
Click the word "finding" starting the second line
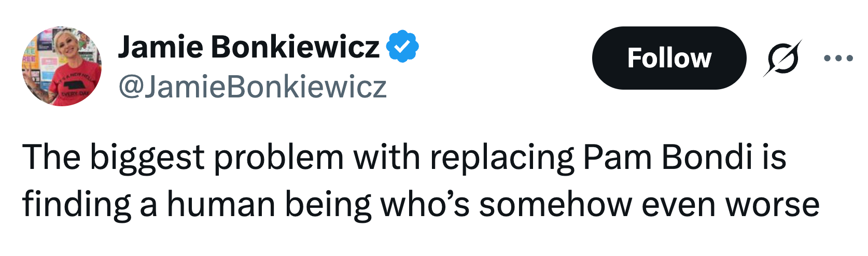[x=76, y=205]
